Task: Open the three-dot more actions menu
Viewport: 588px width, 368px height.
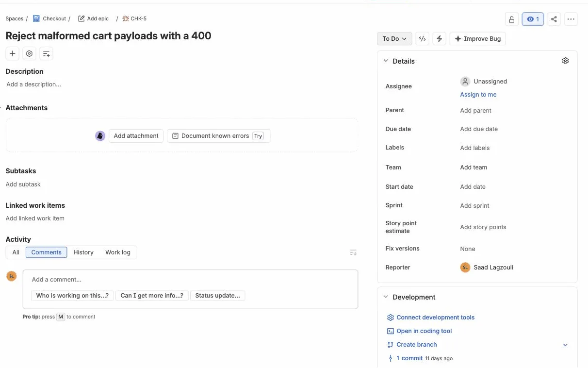Action: pyautogui.click(x=571, y=19)
